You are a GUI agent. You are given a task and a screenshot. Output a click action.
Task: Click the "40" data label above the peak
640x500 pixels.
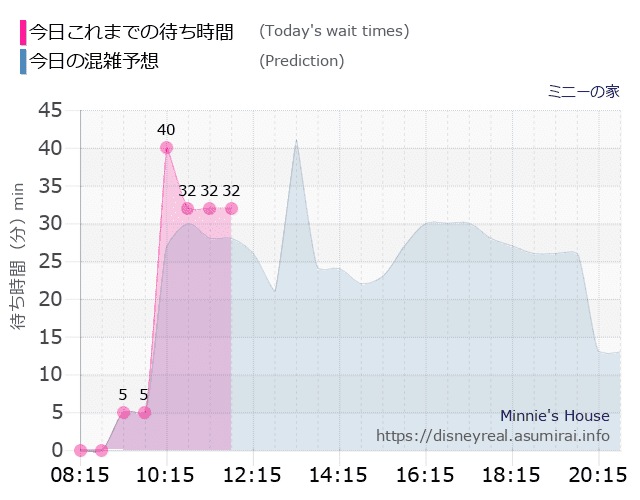coord(166,129)
